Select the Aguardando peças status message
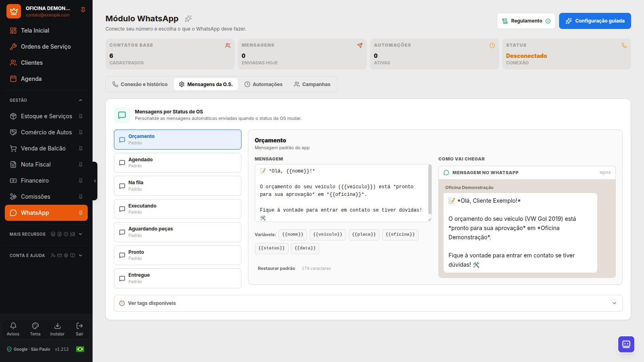Viewport: 644px width, 362px height. pyautogui.click(x=178, y=232)
